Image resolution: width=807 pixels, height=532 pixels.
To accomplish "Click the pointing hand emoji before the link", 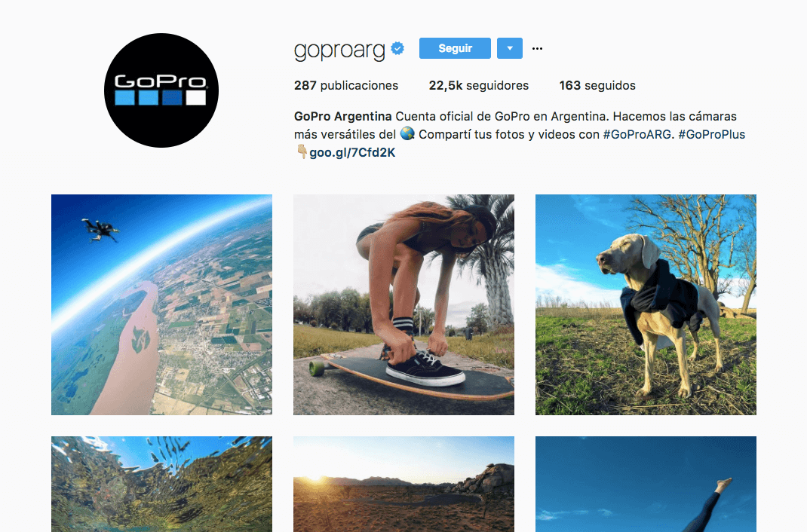I will click(x=302, y=151).
